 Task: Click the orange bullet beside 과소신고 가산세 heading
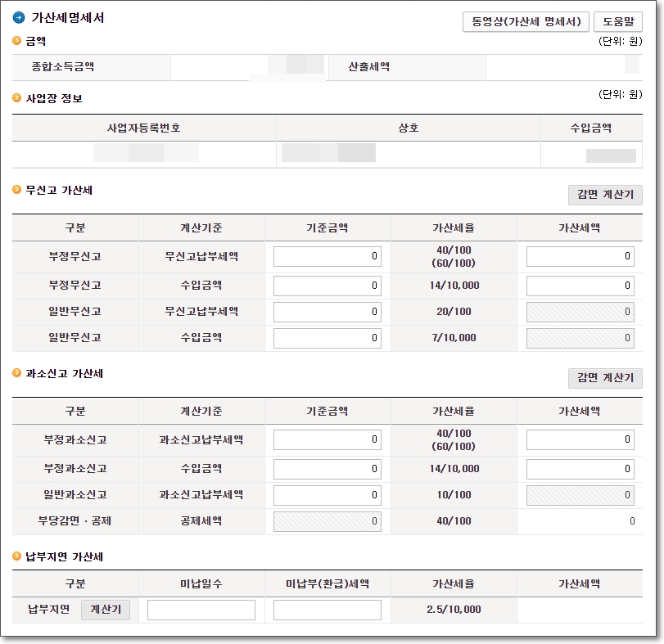pos(16,373)
